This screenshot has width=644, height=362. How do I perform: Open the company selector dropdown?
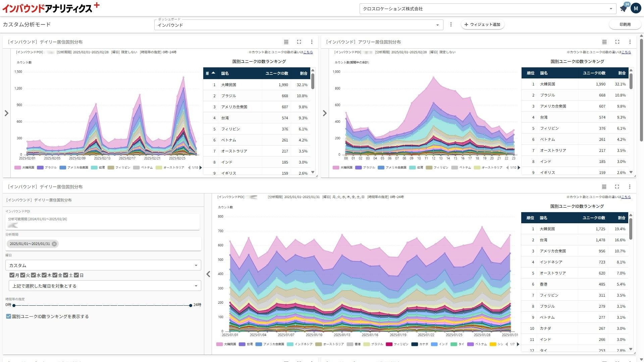click(487, 9)
